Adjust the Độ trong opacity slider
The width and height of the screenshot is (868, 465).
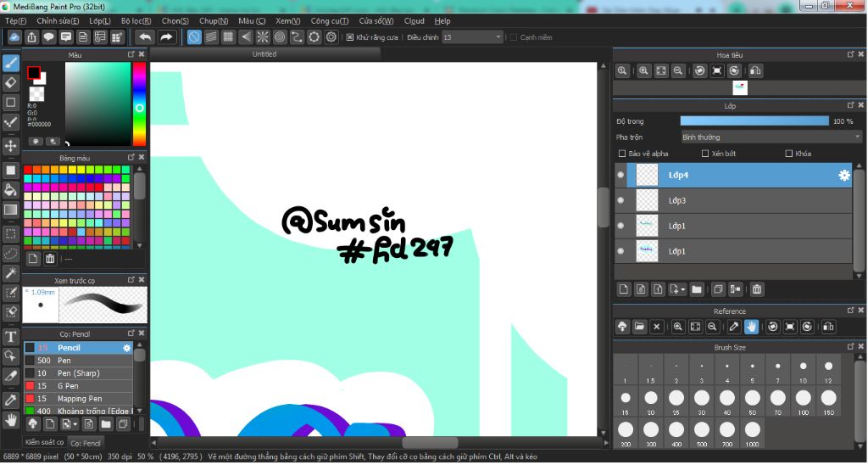tap(754, 121)
